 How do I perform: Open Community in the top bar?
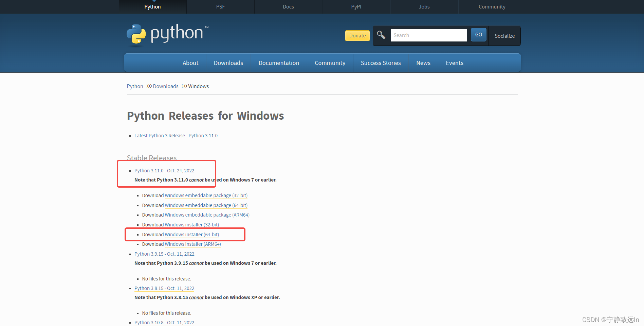click(492, 7)
